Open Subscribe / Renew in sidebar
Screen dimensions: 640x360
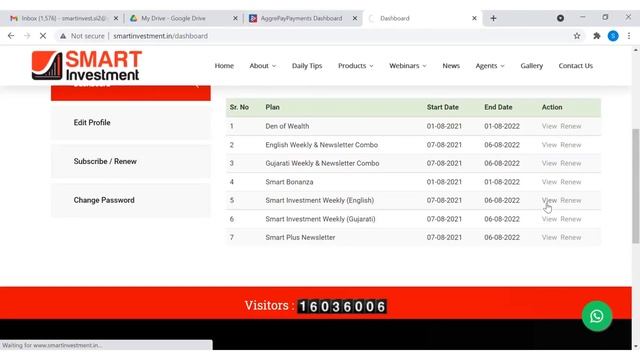click(131, 161)
